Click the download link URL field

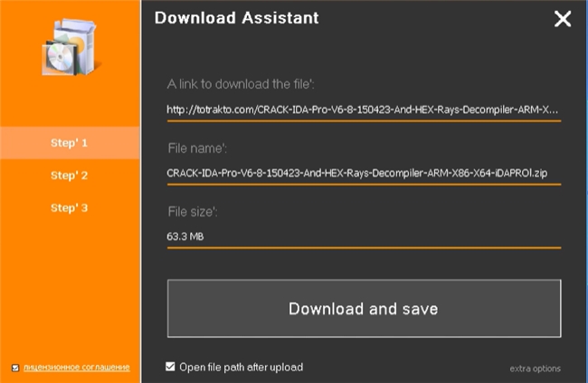(363, 110)
